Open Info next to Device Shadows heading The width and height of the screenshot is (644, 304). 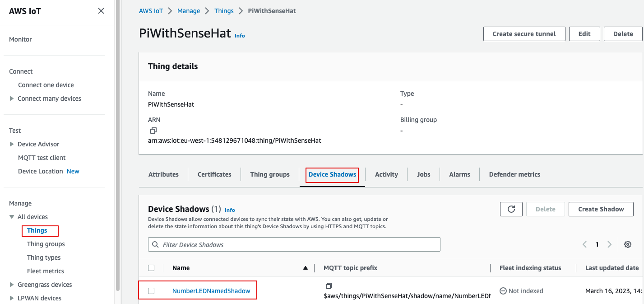tap(230, 210)
